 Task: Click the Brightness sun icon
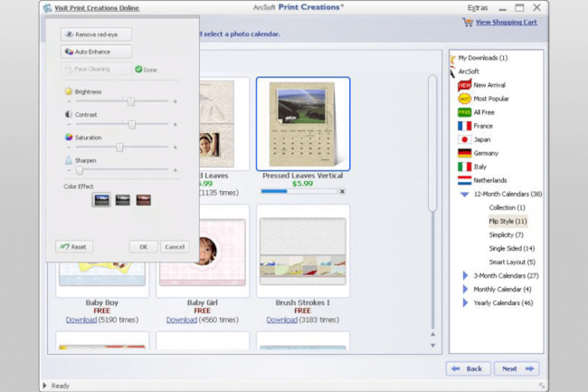(x=69, y=91)
